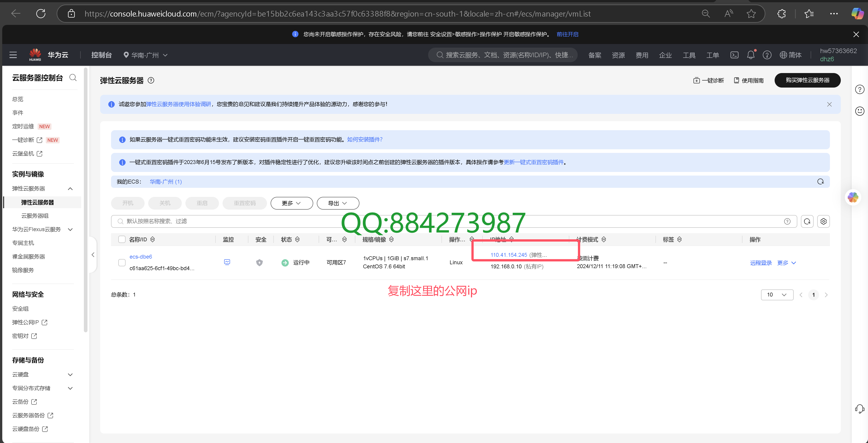Check the ecs-dbe6 row checkbox
The height and width of the screenshot is (443, 868).
pyautogui.click(x=122, y=263)
